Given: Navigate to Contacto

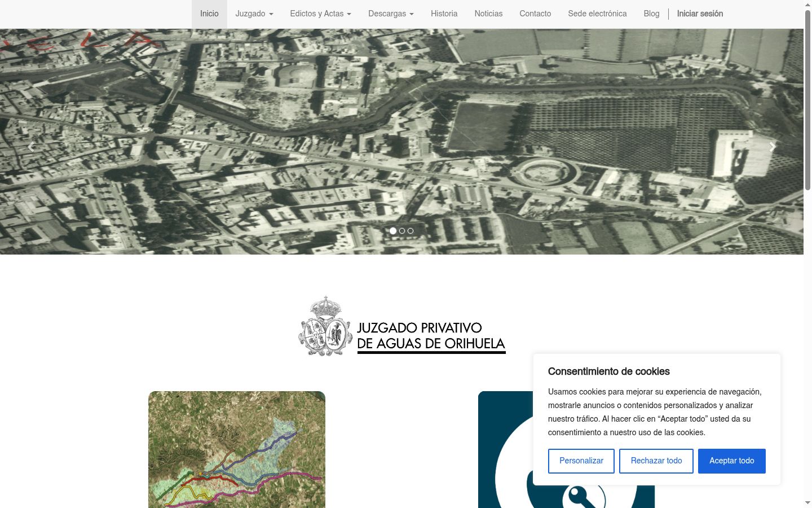Looking at the screenshot, I should [x=535, y=14].
